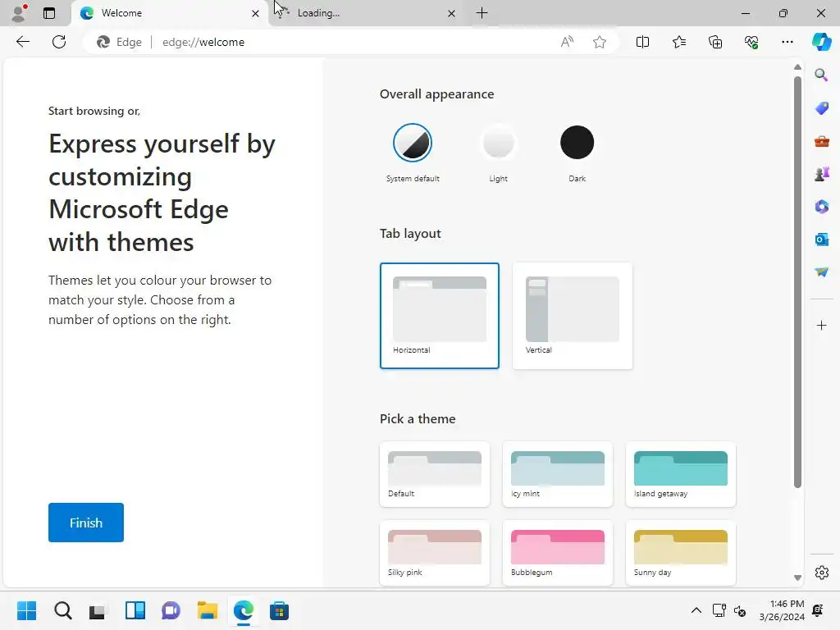Viewport: 840px width, 630px height.
Task: Switch to the Loading tab
Action: pos(366,13)
